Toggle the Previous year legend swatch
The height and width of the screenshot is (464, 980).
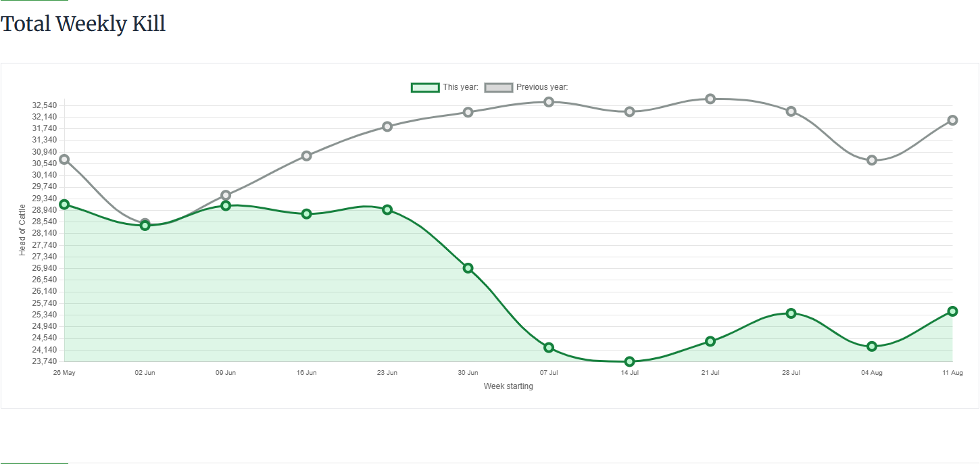(499, 87)
